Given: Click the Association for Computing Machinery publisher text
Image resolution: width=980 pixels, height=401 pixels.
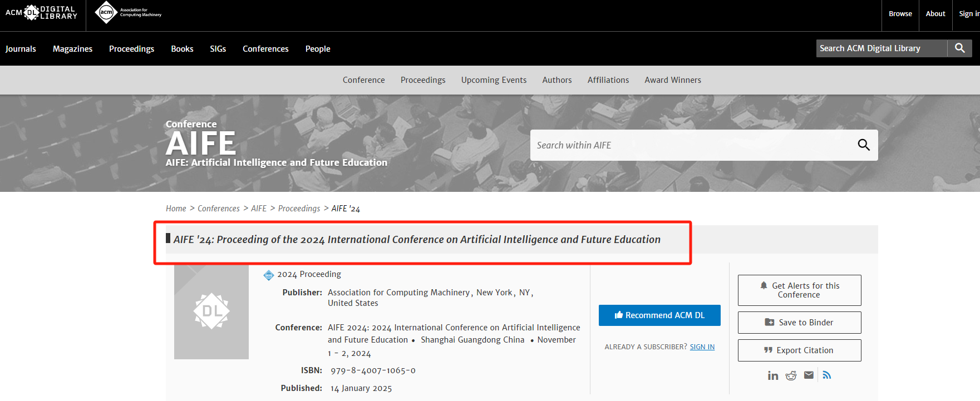Looking at the screenshot, I should point(399,293).
